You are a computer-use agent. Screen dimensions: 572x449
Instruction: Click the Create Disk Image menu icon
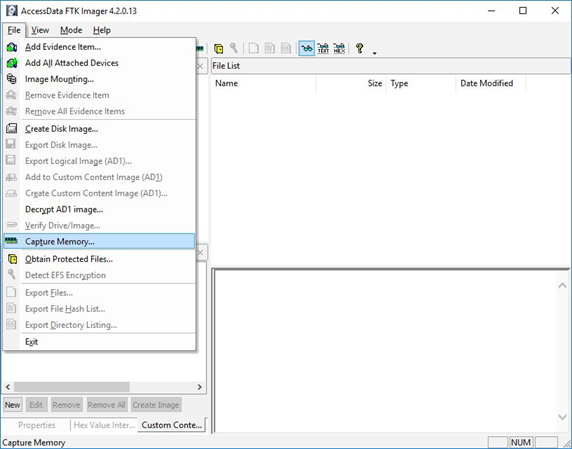(12, 128)
